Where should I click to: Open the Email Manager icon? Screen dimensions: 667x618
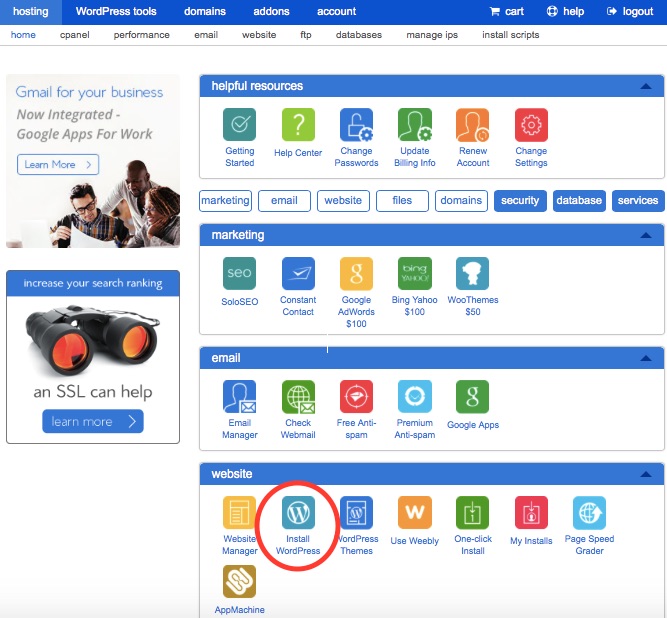(x=239, y=397)
